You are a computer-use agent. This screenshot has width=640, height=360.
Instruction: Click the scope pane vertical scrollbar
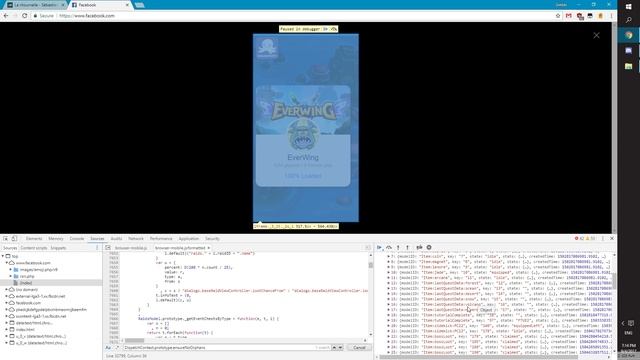(x=613, y=281)
